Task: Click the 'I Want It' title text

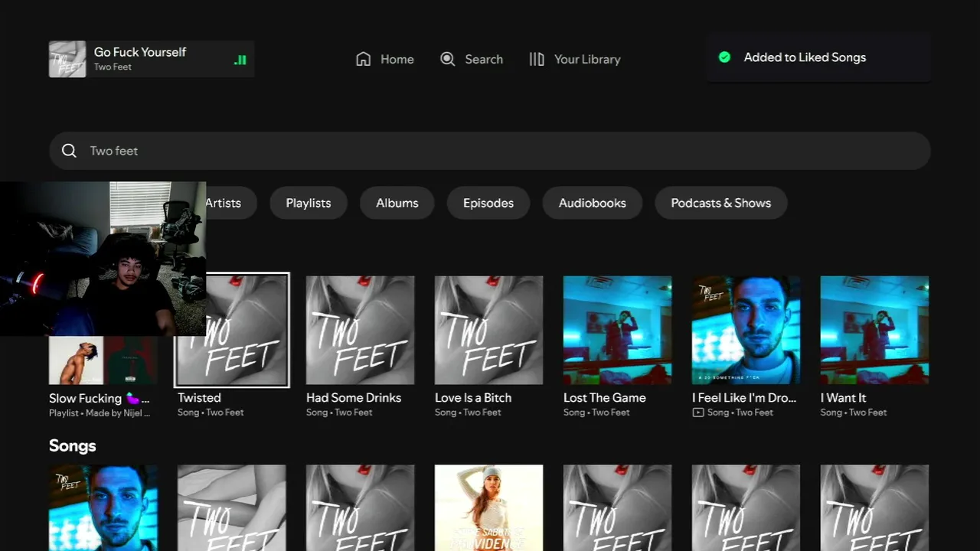Action: click(x=844, y=398)
